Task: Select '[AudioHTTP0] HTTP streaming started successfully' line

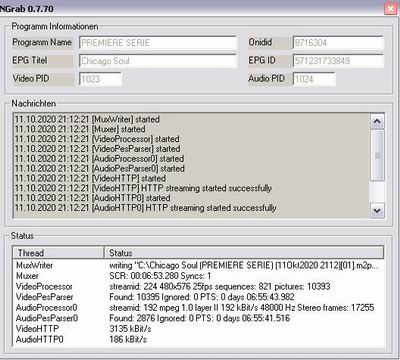Action: (146, 208)
